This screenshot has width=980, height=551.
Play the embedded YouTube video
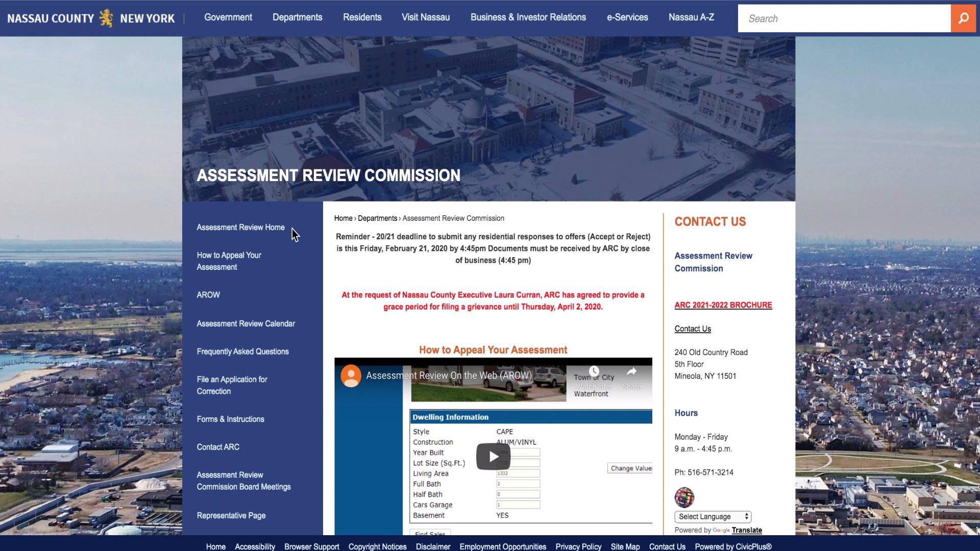coord(493,456)
